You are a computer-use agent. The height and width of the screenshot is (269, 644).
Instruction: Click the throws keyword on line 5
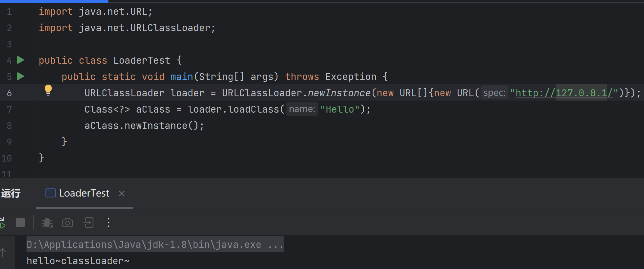(302, 77)
